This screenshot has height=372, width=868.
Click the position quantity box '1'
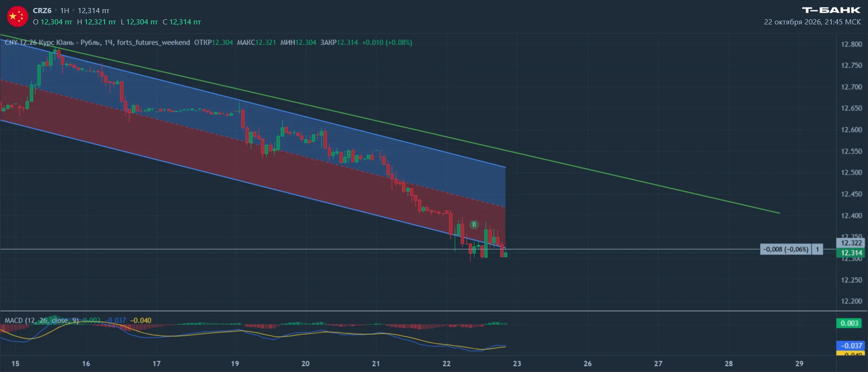(818, 249)
